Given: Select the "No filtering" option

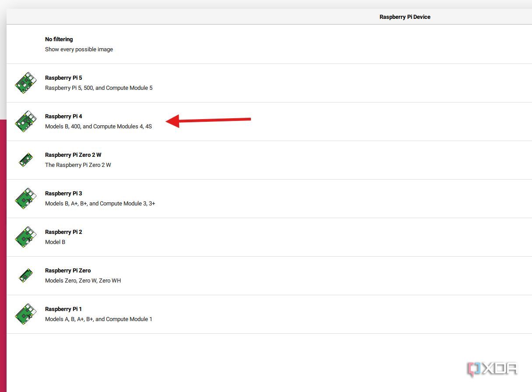Looking at the screenshot, I should click(x=59, y=39).
